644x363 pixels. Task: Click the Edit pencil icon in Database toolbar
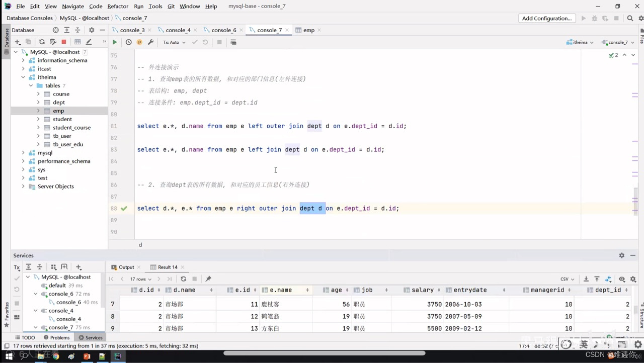(x=89, y=42)
